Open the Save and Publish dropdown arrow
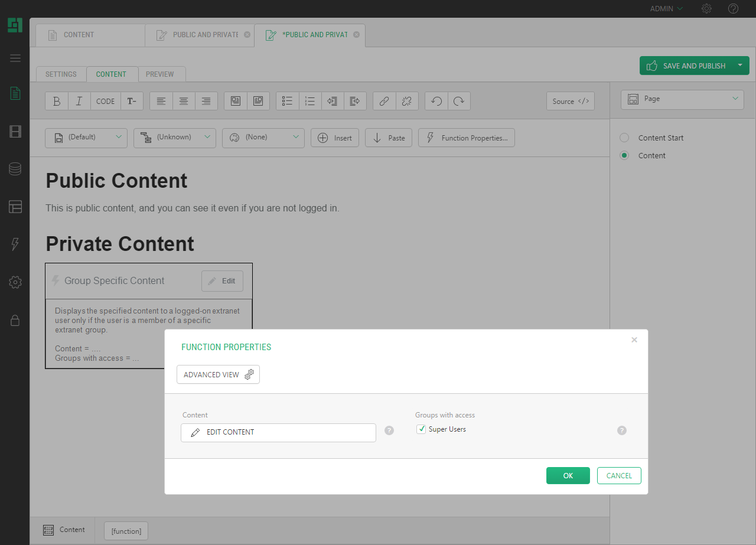This screenshot has width=756, height=545. pyautogui.click(x=740, y=66)
